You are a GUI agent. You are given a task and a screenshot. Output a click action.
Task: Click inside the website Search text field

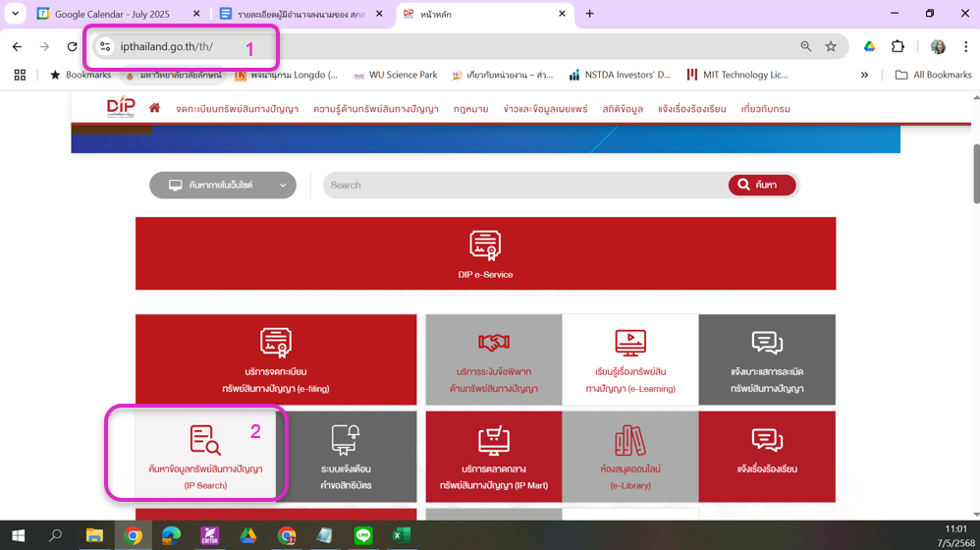tap(525, 185)
